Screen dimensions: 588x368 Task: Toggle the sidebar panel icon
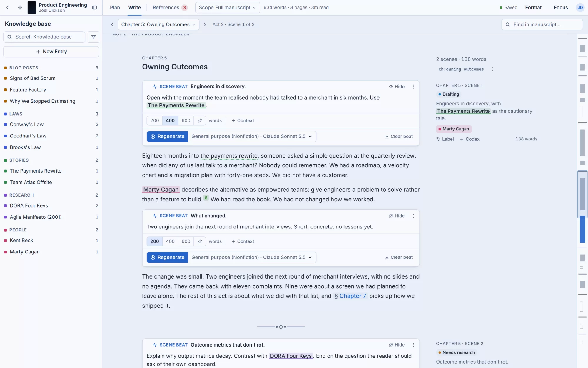95,8
